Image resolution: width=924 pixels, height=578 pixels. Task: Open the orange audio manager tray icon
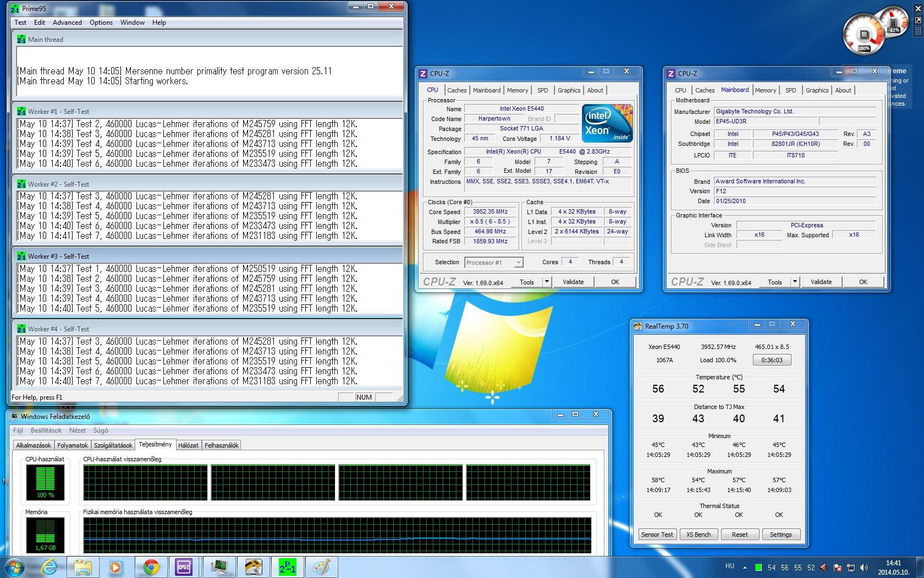824,568
